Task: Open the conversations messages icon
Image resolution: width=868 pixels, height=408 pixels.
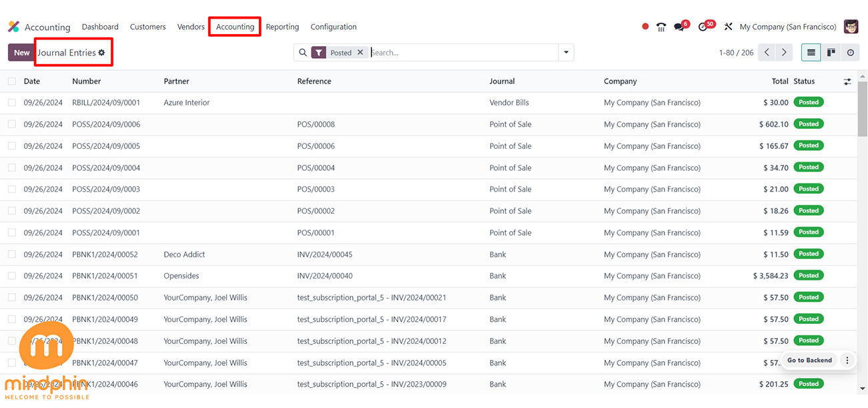Action: tap(680, 27)
